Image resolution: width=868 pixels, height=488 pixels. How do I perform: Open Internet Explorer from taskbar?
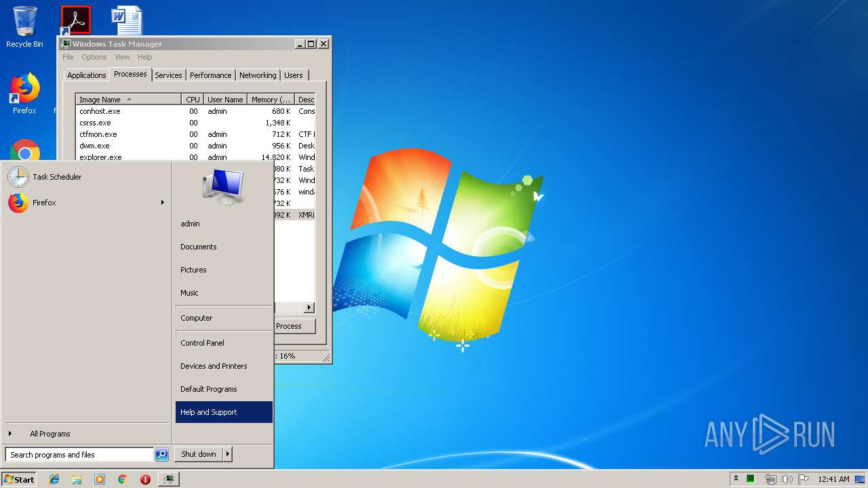coord(54,479)
